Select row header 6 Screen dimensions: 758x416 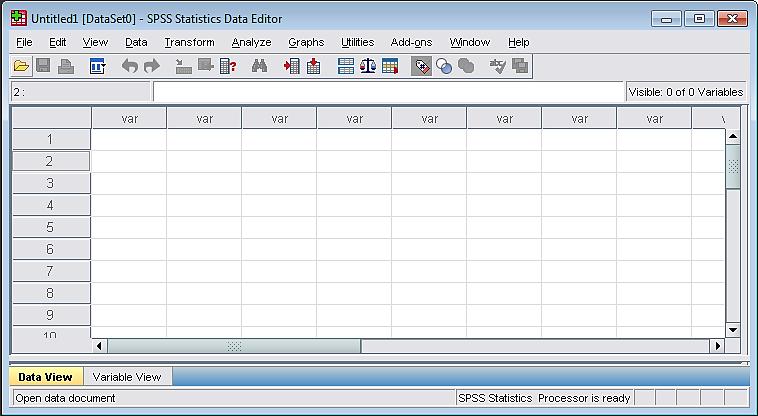pos(51,249)
